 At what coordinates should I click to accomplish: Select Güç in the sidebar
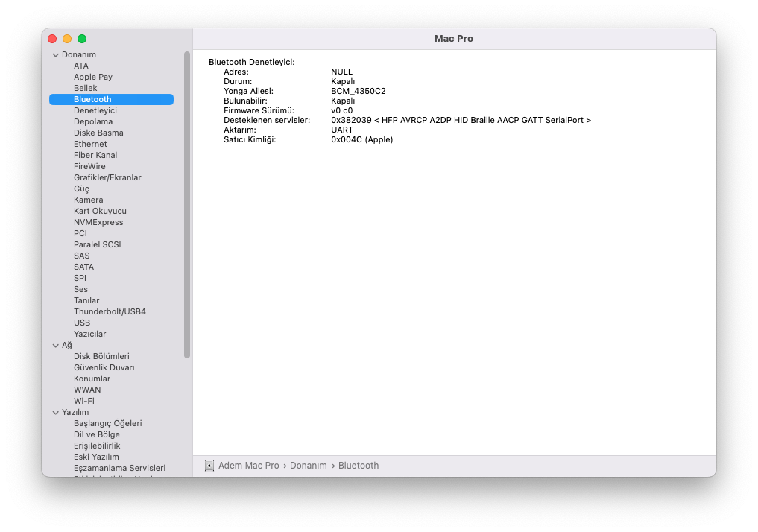pos(81,189)
